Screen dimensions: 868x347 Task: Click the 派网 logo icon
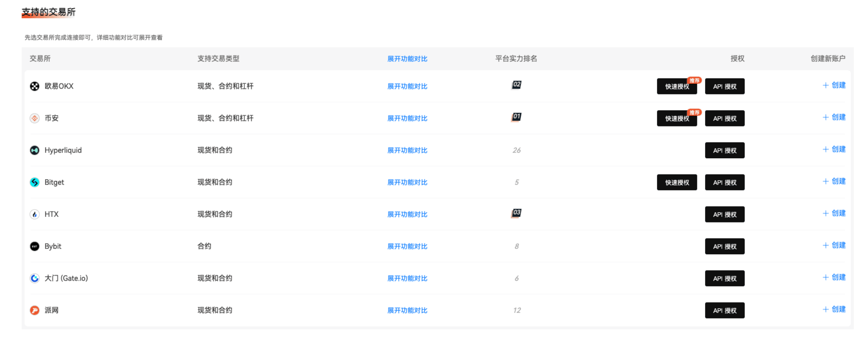pos(35,310)
